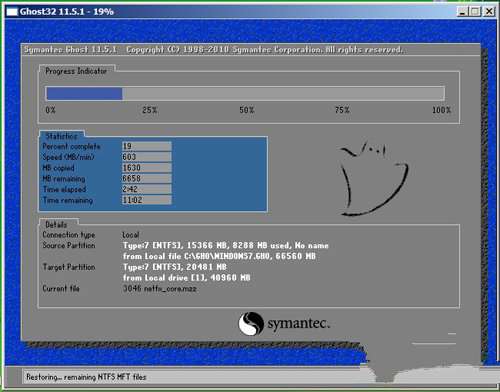Click the Target Partition label

click(x=69, y=267)
